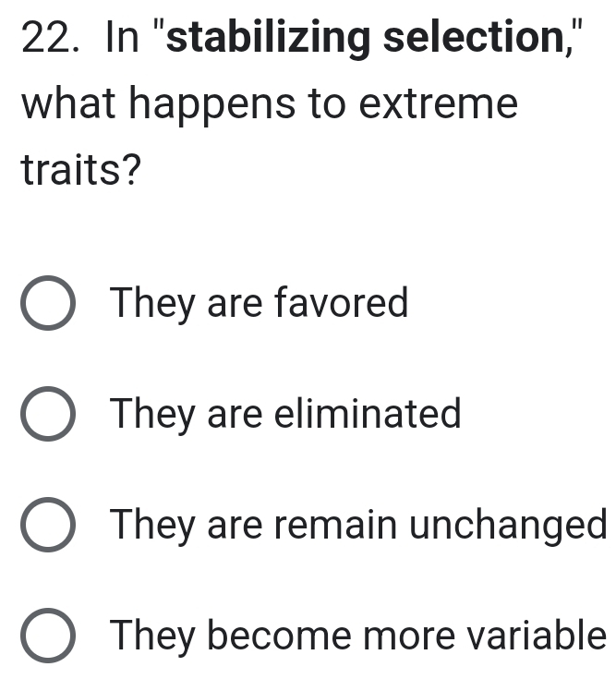Tap the "They are remain unchanged" label text
The image size is (616, 679).
coord(357,526)
